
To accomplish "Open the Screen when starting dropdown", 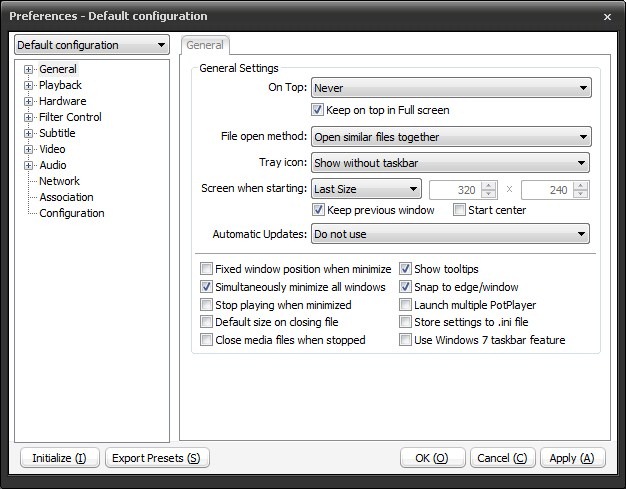I will click(366, 189).
